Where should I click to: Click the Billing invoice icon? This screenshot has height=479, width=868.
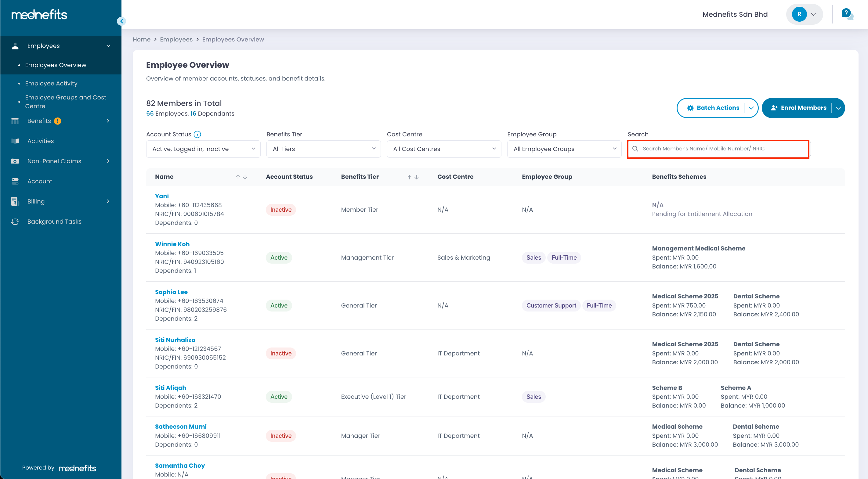click(15, 201)
